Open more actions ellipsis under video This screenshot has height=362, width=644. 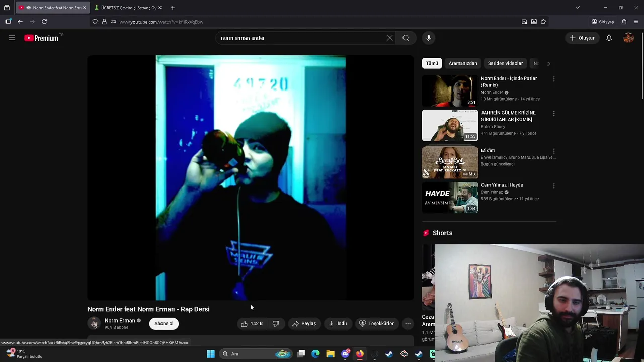[x=408, y=324]
